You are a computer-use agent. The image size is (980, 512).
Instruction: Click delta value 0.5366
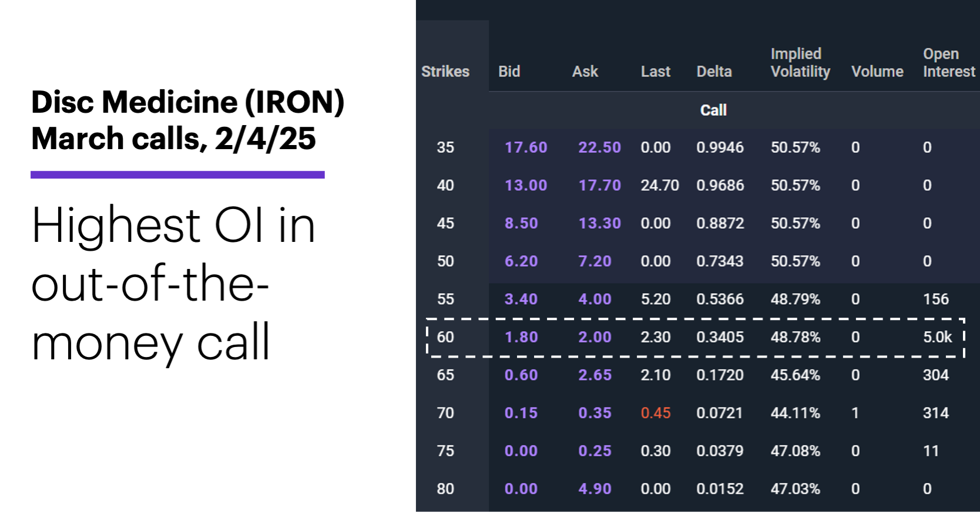pyautogui.click(x=720, y=299)
